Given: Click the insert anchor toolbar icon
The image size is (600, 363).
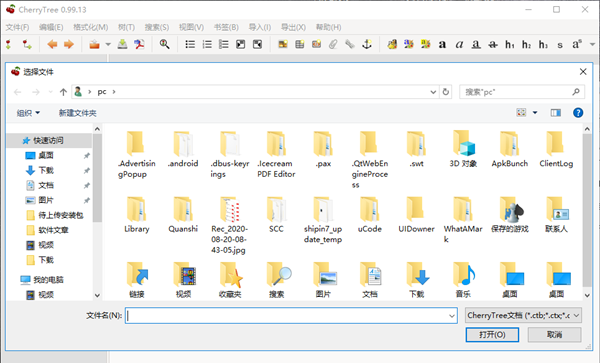Looking at the screenshot, I should [x=367, y=44].
